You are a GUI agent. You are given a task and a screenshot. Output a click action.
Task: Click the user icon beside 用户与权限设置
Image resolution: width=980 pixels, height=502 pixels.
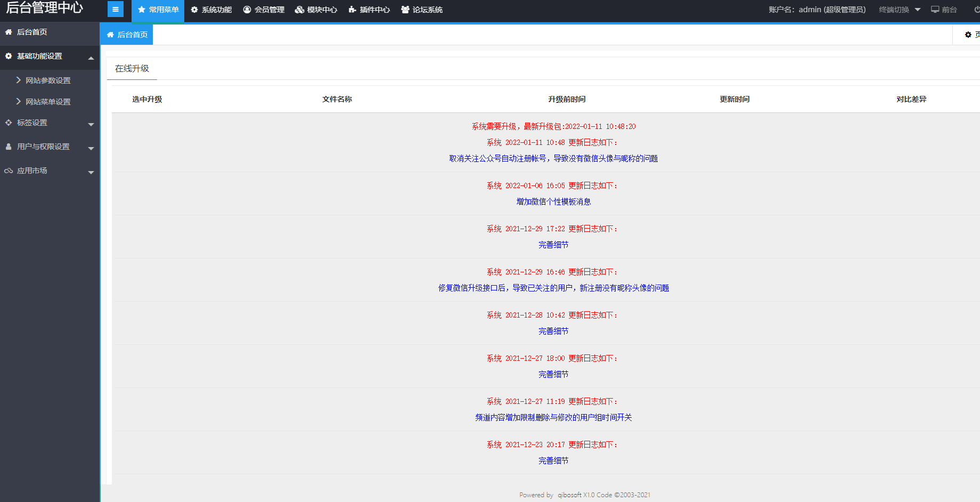click(x=9, y=147)
